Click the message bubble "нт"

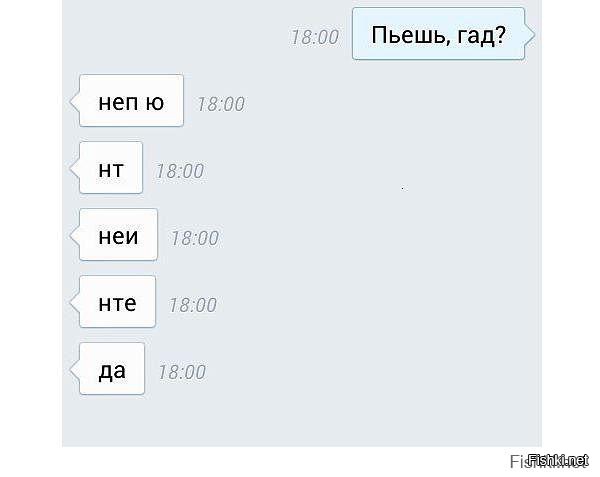coord(111,168)
